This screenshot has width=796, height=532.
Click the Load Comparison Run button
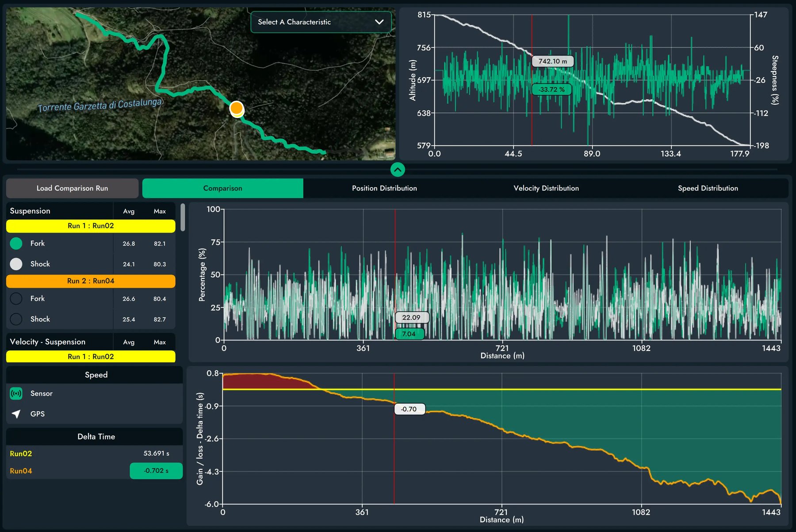coord(72,188)
